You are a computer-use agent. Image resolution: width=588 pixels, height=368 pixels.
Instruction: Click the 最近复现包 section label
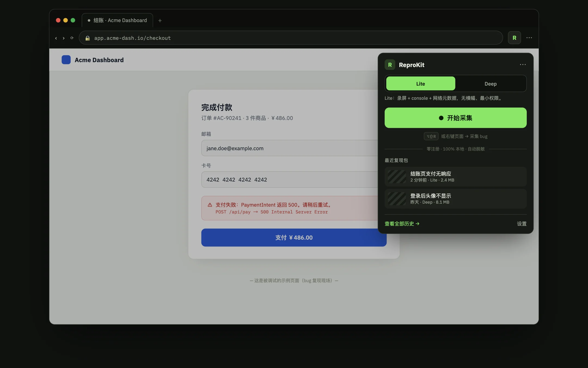(396, 160)
